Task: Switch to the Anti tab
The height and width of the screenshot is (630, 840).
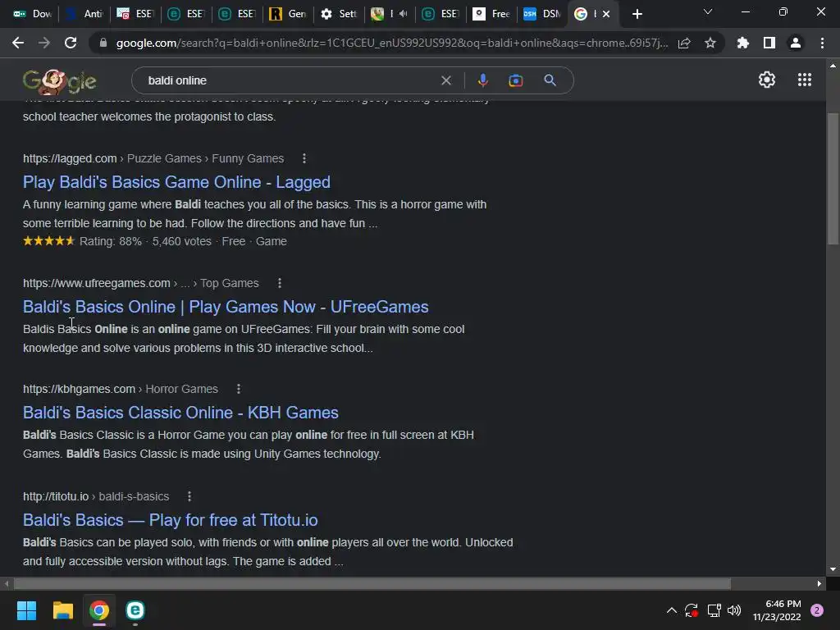Action: click(x=84, y=14)
